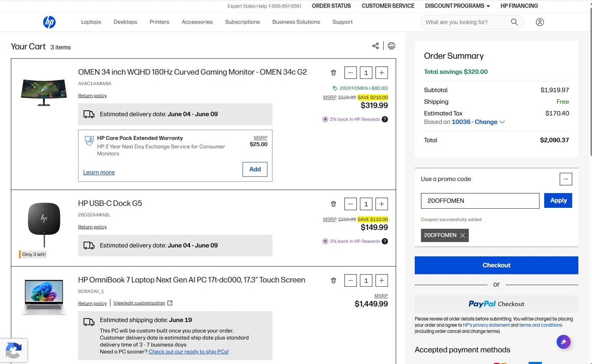Increase OMEN monitor quantity
Viewport: 592px width, 364px height.
point(382,73)
